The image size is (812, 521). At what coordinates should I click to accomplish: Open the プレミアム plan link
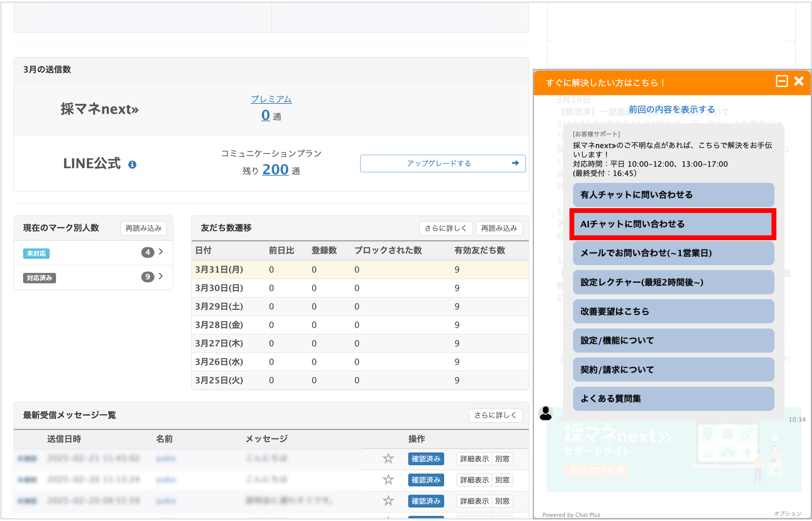(x=271, y=99)
